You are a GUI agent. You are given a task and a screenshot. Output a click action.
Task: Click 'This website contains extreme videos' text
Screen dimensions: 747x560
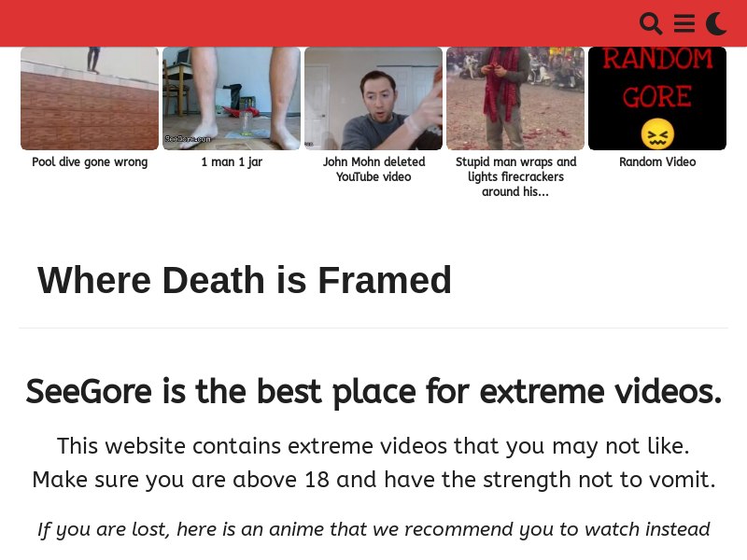373,446
